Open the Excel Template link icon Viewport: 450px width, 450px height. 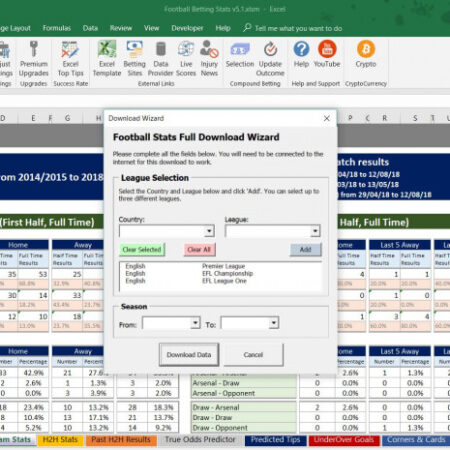(107, 49)
